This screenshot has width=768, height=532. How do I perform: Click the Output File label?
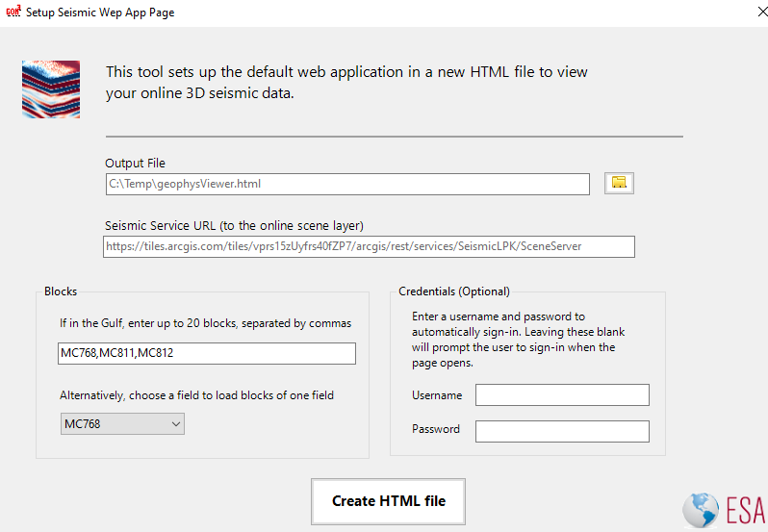pyautogui.click(x=136, y=164)
